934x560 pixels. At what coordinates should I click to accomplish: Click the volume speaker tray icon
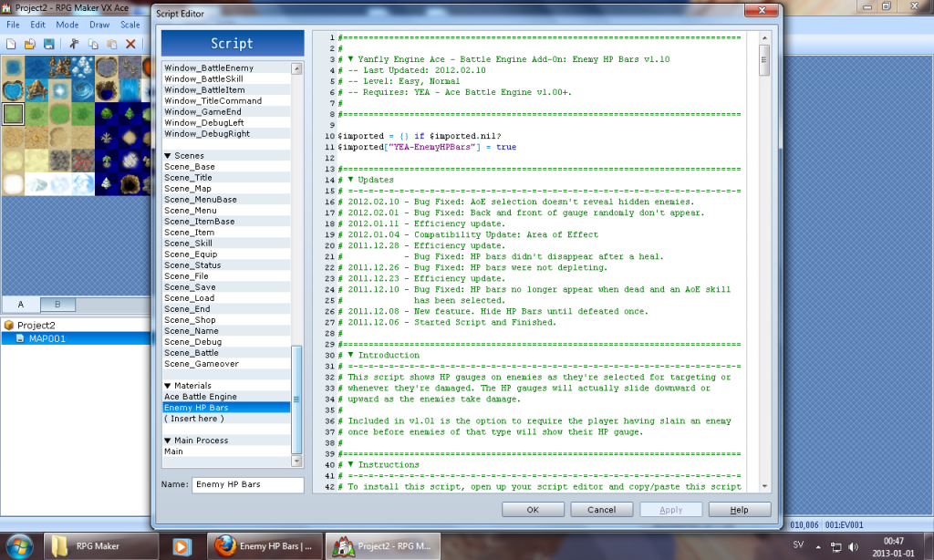click(854, 546)
